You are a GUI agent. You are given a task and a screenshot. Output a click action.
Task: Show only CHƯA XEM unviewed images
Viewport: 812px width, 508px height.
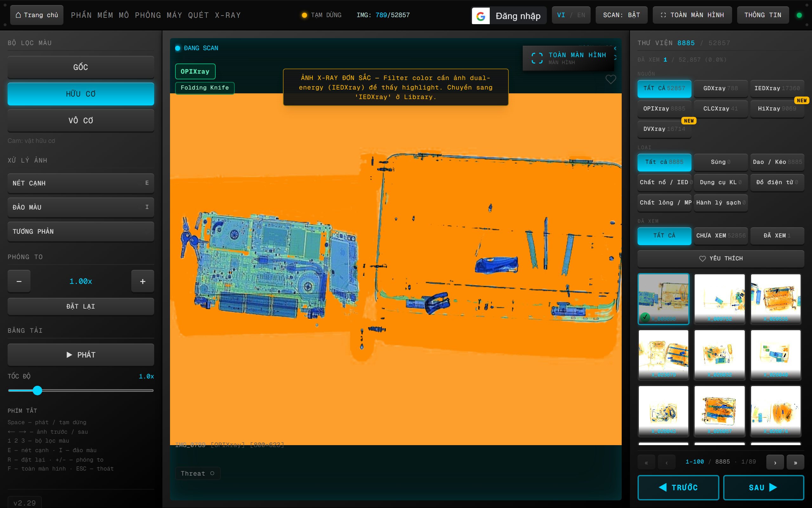(721, 236)
